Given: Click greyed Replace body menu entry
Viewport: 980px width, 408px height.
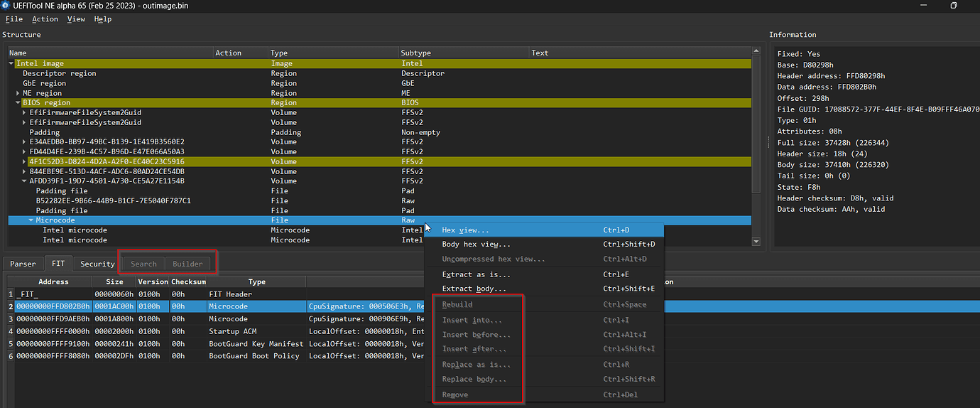Looking at the screenshot, I should (x=544, y=379).
